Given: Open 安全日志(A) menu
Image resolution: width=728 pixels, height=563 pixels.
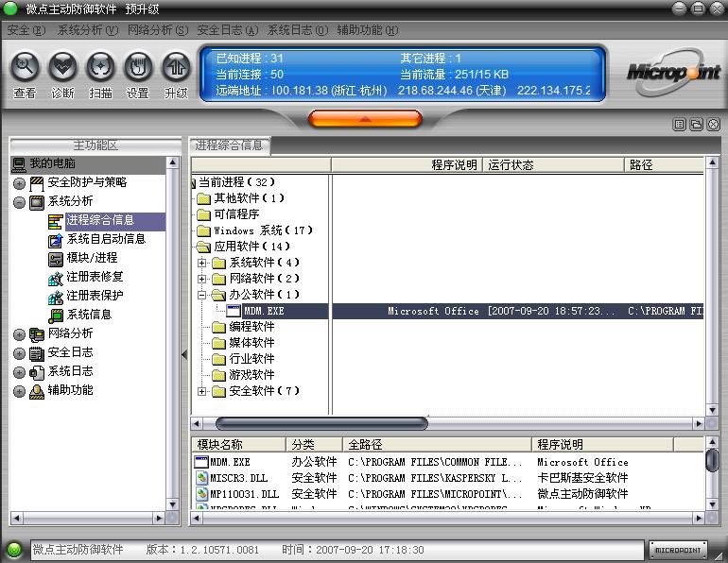Looking at the screenshot, I should [228, 30].
